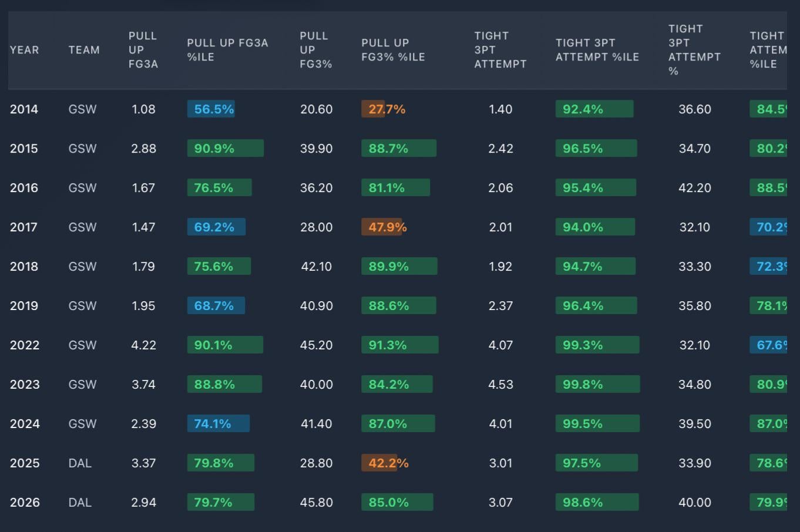800x532 pixels.
Task: Click the orange 27.7% percentile badge
Action: click(x=384, y=109)
